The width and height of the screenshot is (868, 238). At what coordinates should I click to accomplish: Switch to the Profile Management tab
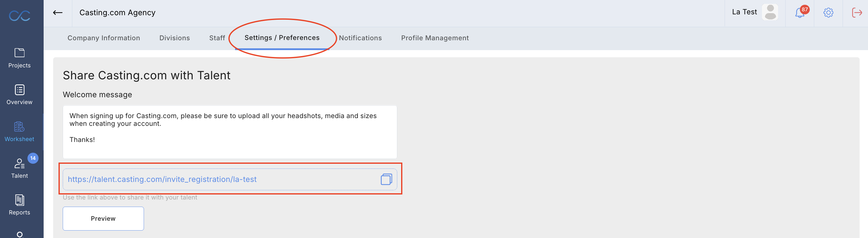tap(435, 38)
